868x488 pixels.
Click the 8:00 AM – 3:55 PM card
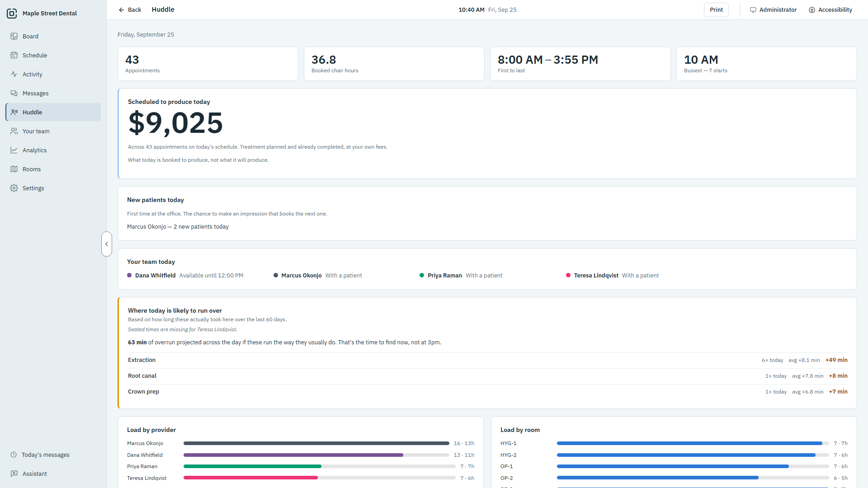[580, 64]
